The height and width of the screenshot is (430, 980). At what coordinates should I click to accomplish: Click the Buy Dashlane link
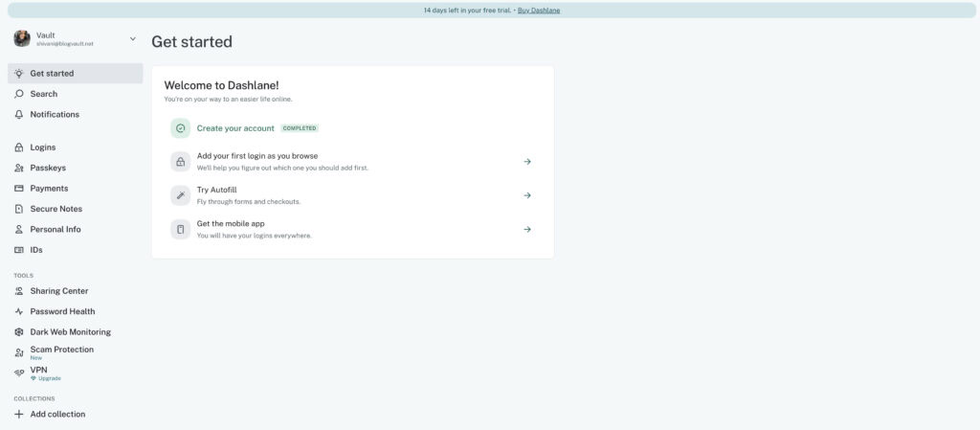tap(539, 10)
